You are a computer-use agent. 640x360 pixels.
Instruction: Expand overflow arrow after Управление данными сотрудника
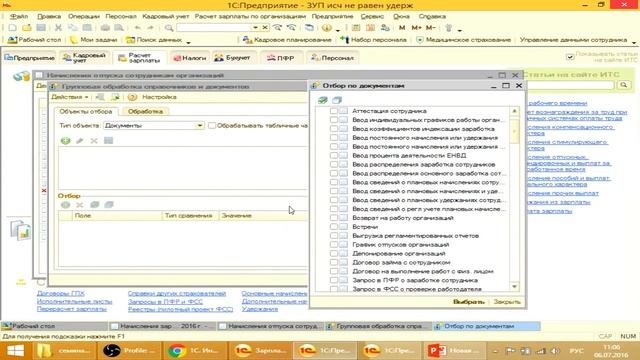coord(633,42)
